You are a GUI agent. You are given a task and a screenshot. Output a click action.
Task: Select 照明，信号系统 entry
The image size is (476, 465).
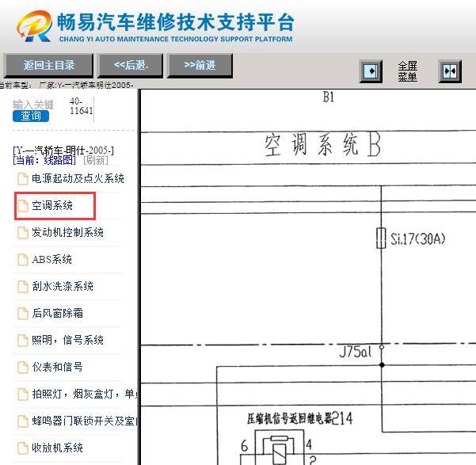[x=67, y=340]
